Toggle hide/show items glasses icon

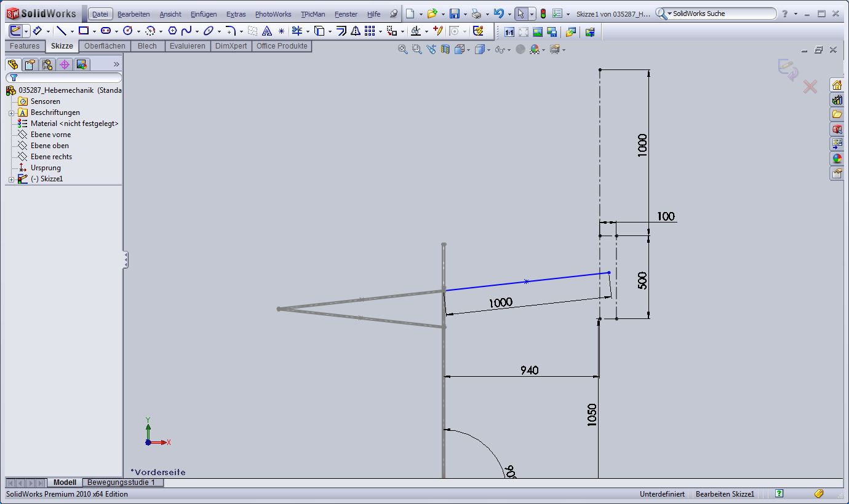tap(500, 49)
